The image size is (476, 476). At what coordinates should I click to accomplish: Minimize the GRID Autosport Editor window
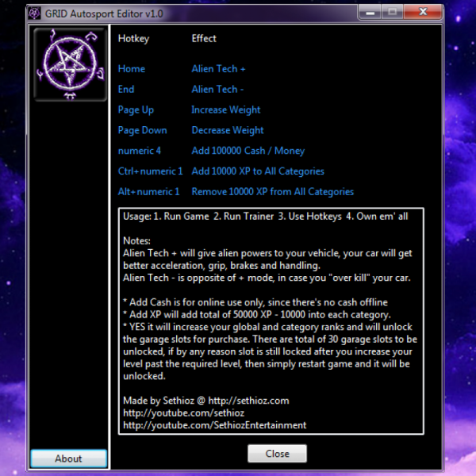[370, 13]
